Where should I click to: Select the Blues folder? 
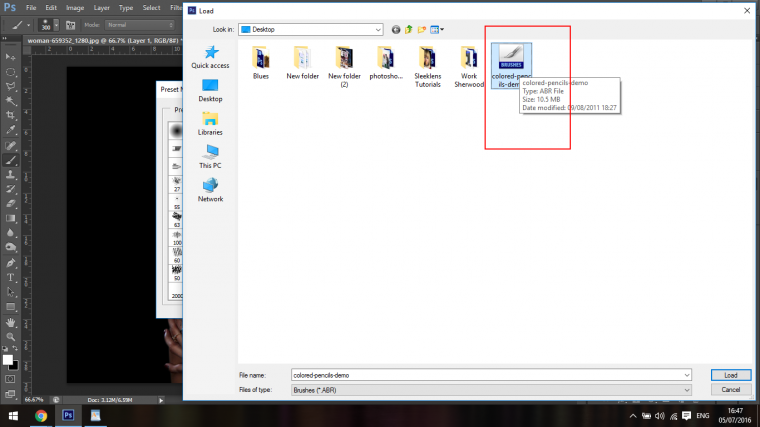click(x=261, y=63)
